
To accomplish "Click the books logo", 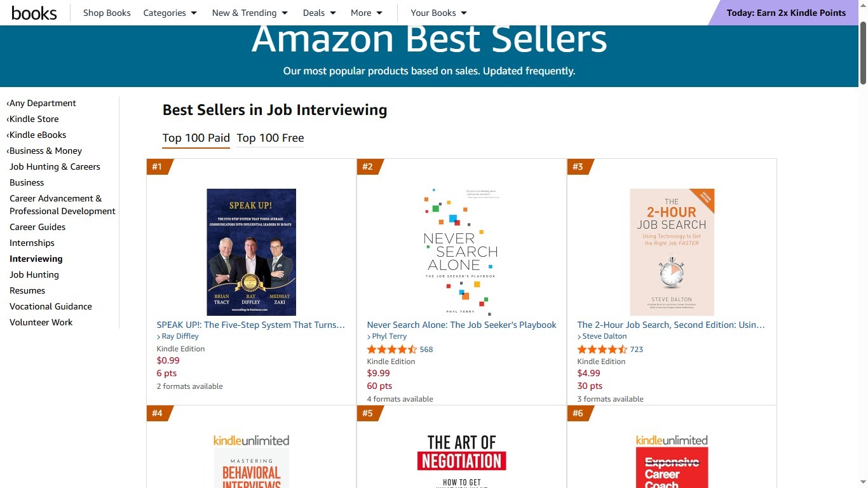I will 34,12.
